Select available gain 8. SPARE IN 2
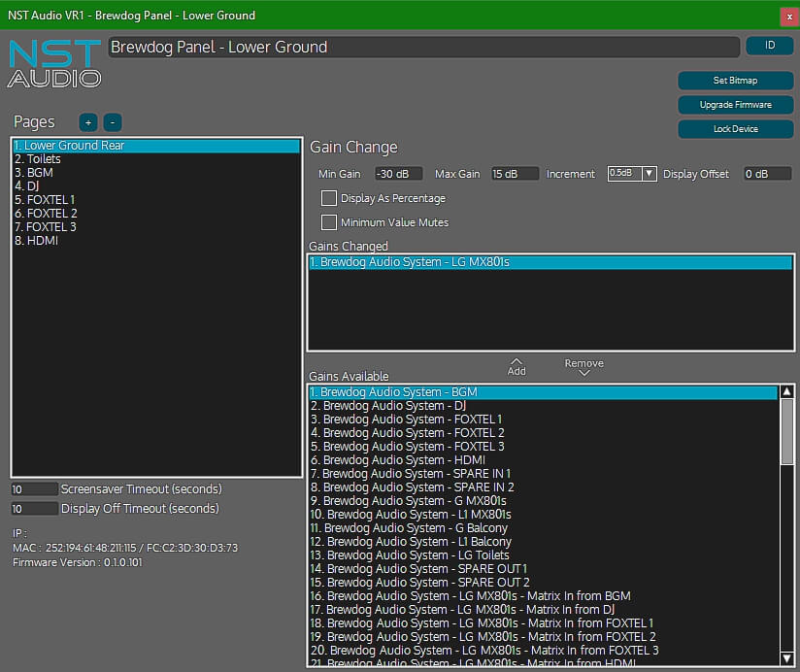The image size is (800, 672). click(x=544, y=487)
